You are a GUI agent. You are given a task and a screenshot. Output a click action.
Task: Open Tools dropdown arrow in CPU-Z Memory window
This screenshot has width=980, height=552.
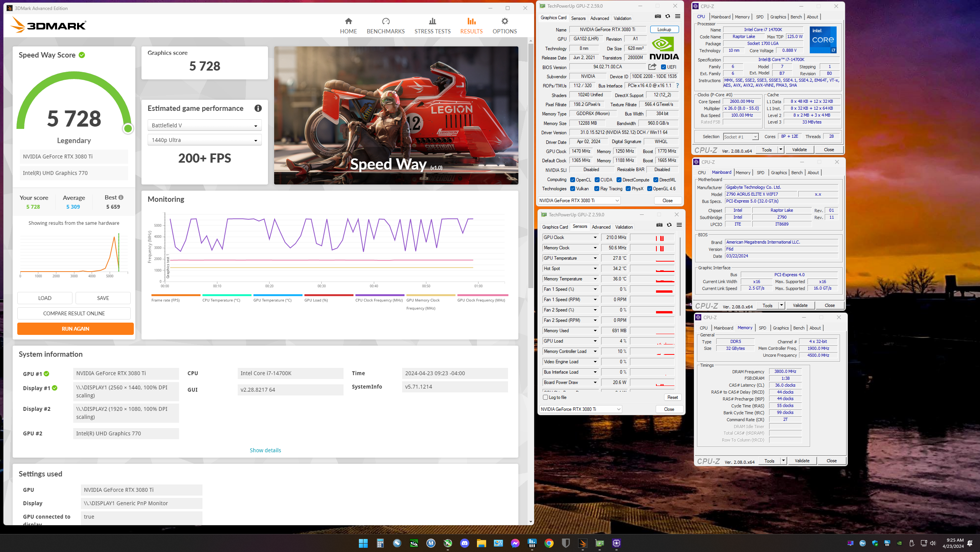click(x=783, y=461)
